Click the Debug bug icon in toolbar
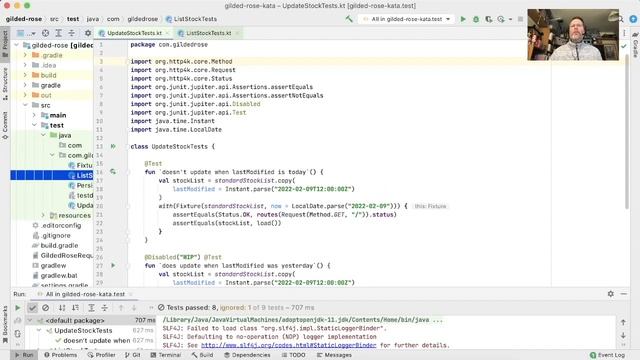640x360 pixels. point(476,19)
